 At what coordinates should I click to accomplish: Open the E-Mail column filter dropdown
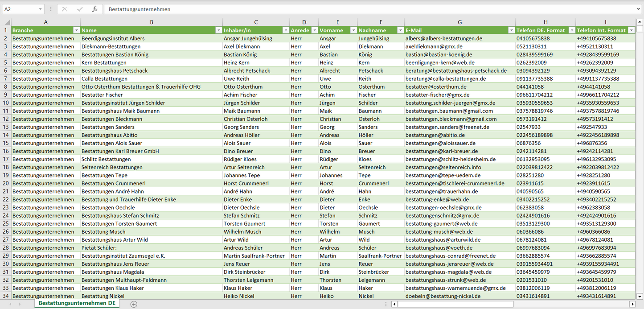click(511, 30)
